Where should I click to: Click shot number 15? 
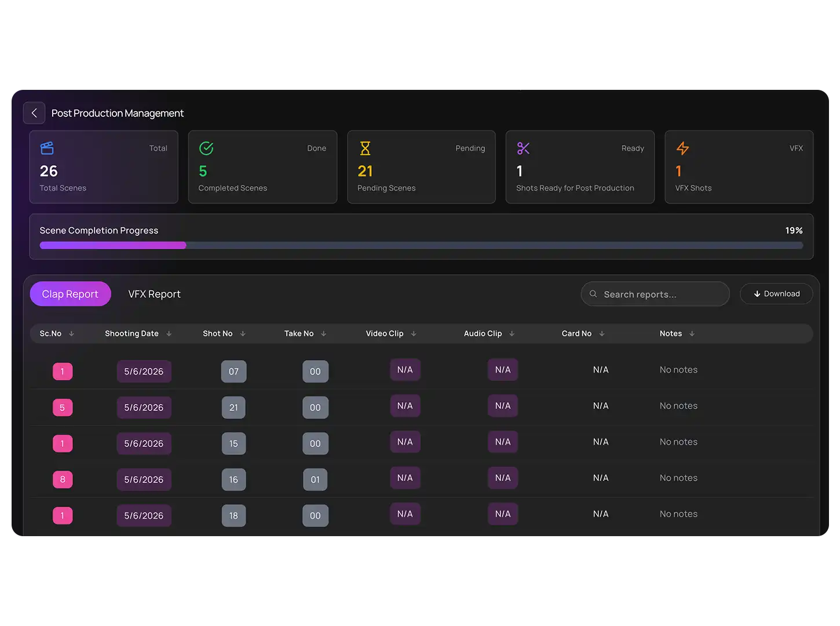pyautogui.click(x=233, y=443)
